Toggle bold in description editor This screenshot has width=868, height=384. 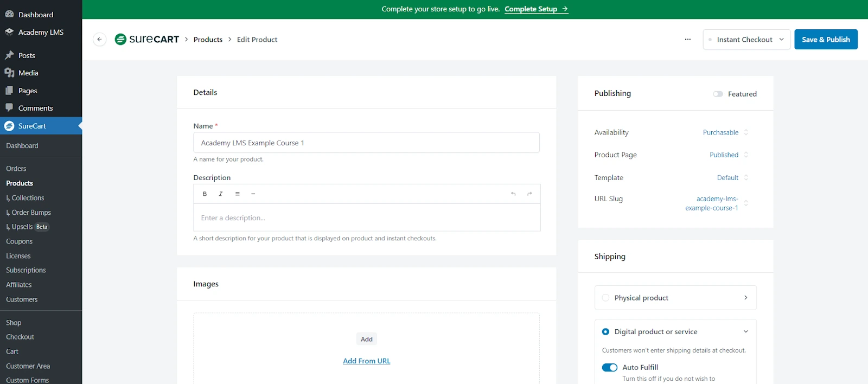[x=205, y=194]
